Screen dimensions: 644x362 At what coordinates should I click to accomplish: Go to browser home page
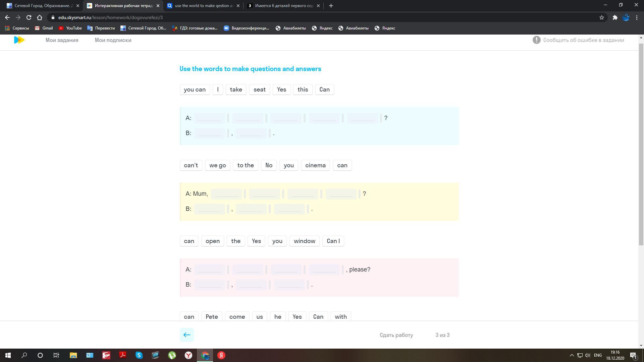coord(40,17)
